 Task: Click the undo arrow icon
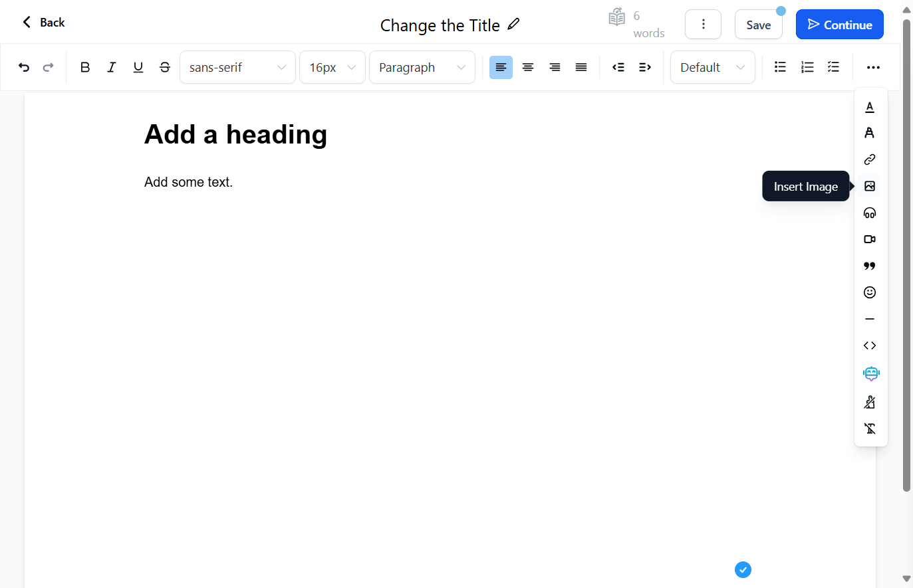pyautogui.click(x=24, y=67)
